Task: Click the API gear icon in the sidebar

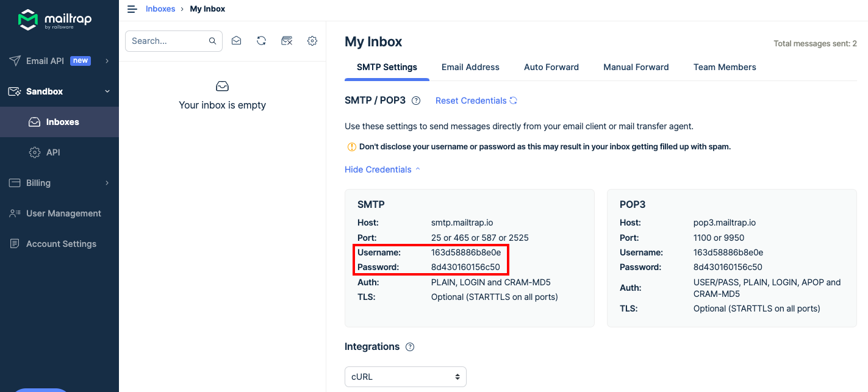Action: 35,152
